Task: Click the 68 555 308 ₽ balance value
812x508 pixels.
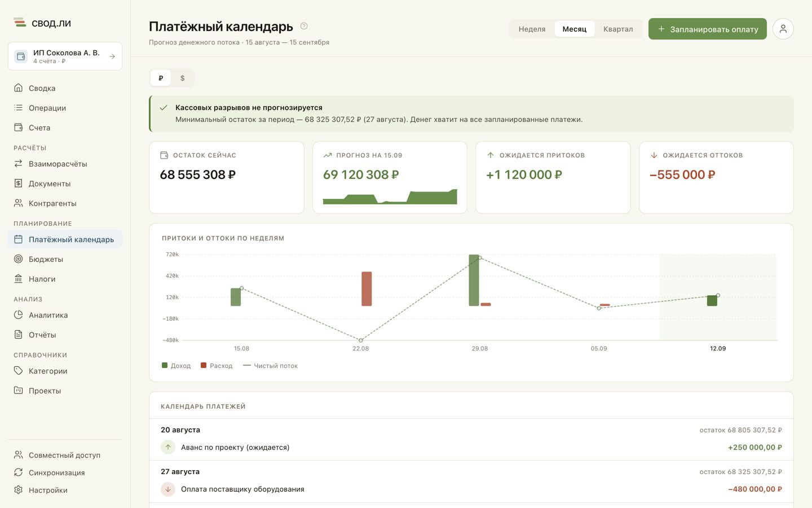Action: pos(198,174)
